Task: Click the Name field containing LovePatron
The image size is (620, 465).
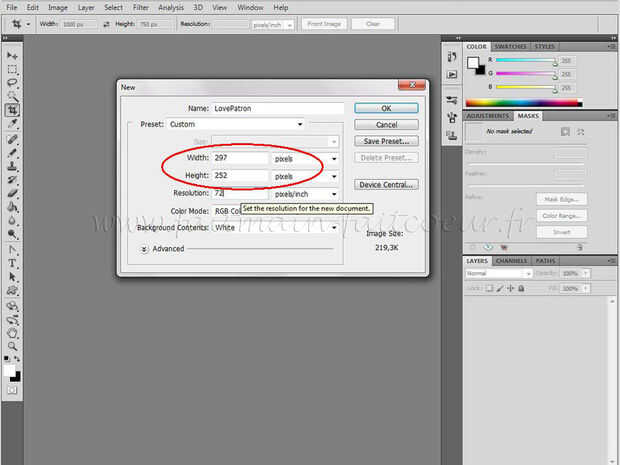Action: click(x=278, y=108)
